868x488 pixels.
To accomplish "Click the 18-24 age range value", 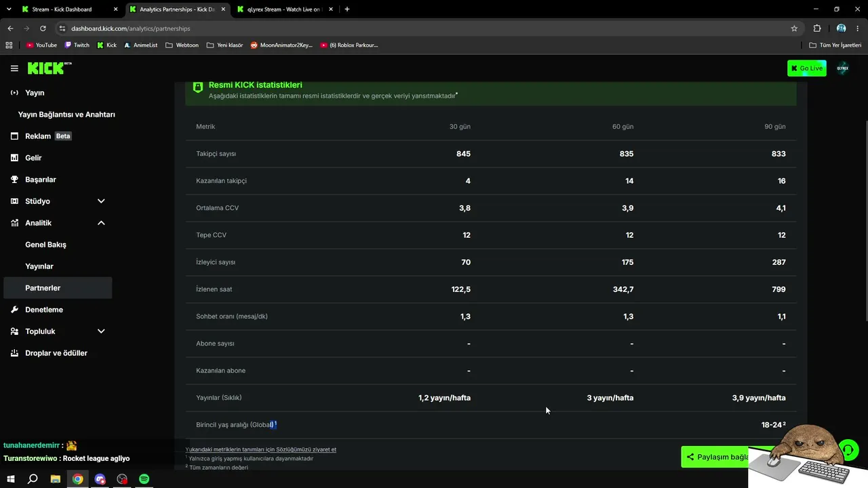I will (773, 425).
